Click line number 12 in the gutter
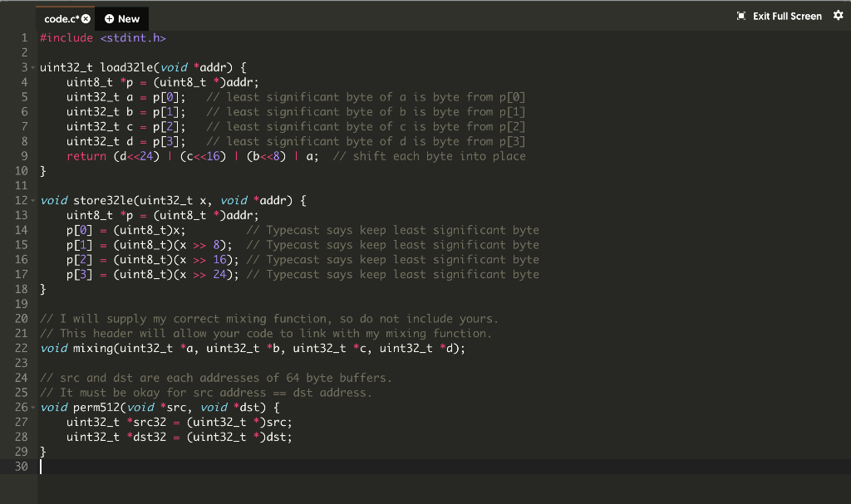The width and height of the screenshot is (851, 504). (x=21, y=200)
